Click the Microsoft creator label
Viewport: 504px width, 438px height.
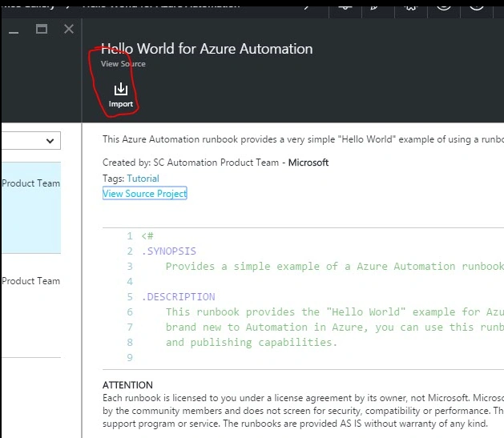[308, 163]
